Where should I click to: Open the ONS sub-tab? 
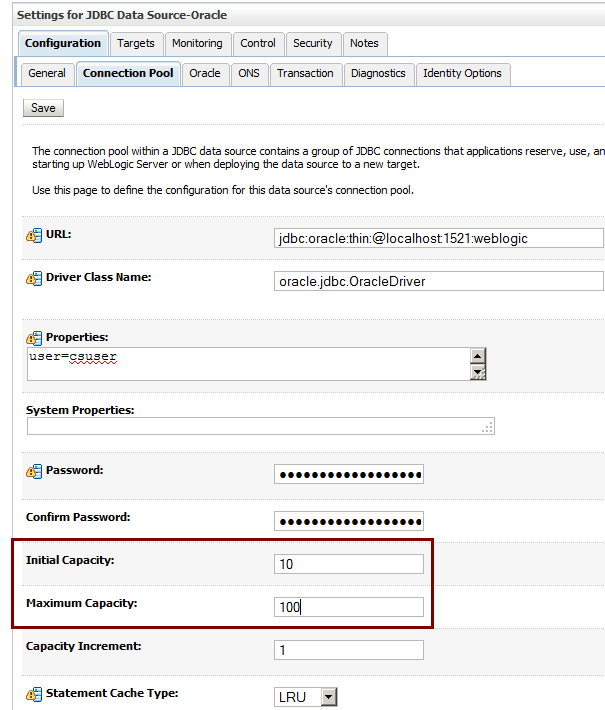point(249,73)
